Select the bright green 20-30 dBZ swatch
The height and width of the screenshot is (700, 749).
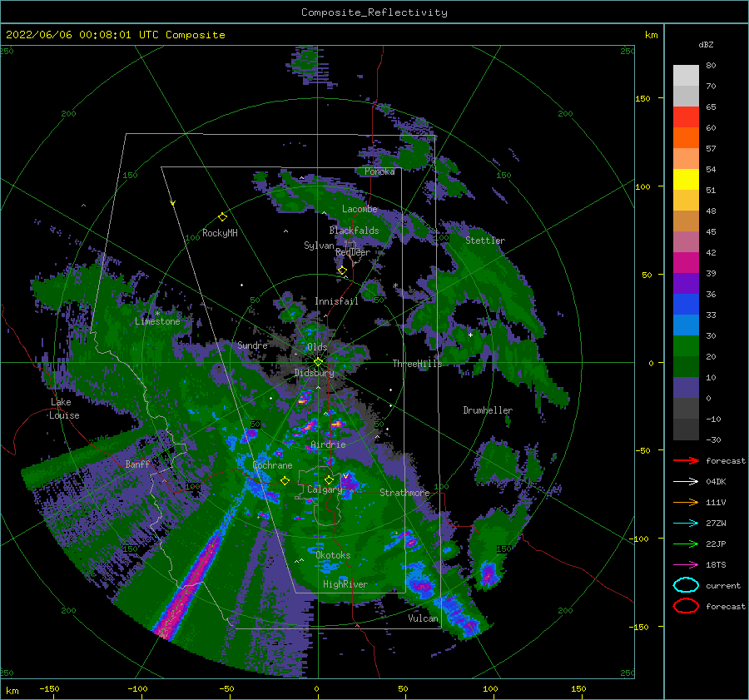pos(686,345)
